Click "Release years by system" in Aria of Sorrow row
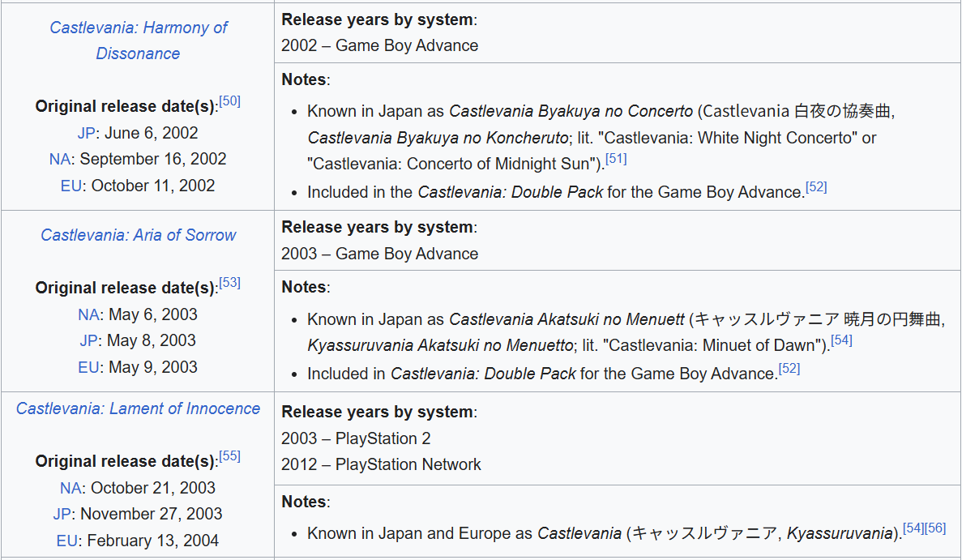Screen dimensions: 962x560 (x=378, y=228)
